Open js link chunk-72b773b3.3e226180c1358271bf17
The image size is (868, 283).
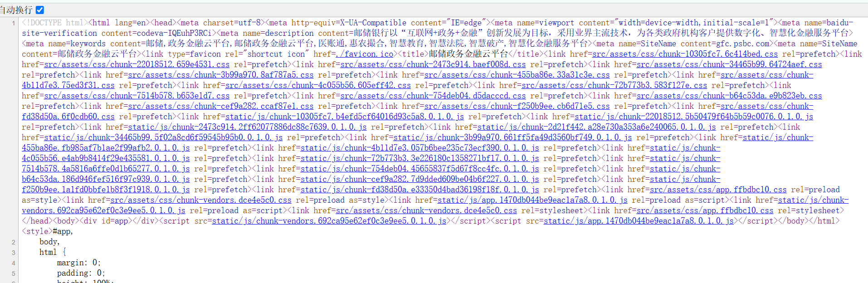[x=420, y=158]
